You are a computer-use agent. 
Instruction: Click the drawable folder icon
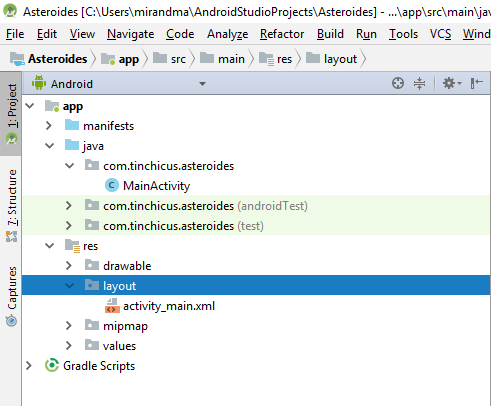[x=92, y=265]
